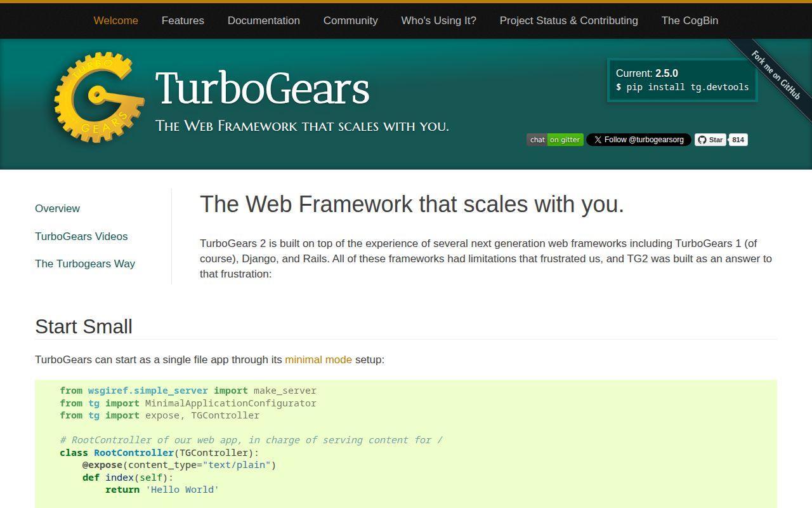View the 814 stargazers count

pos(738,140)
